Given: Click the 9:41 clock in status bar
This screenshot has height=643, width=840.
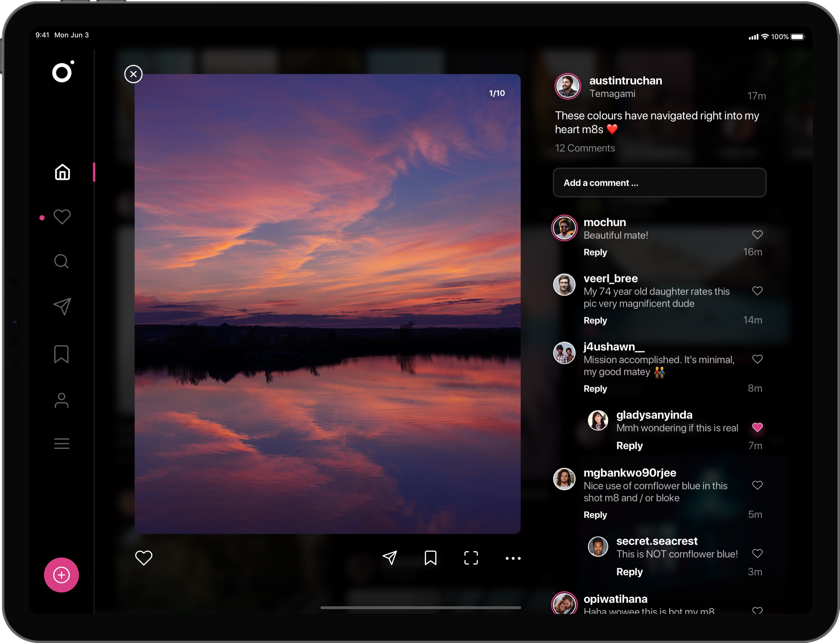Looking at the screenshot, I should pos(43,35).
